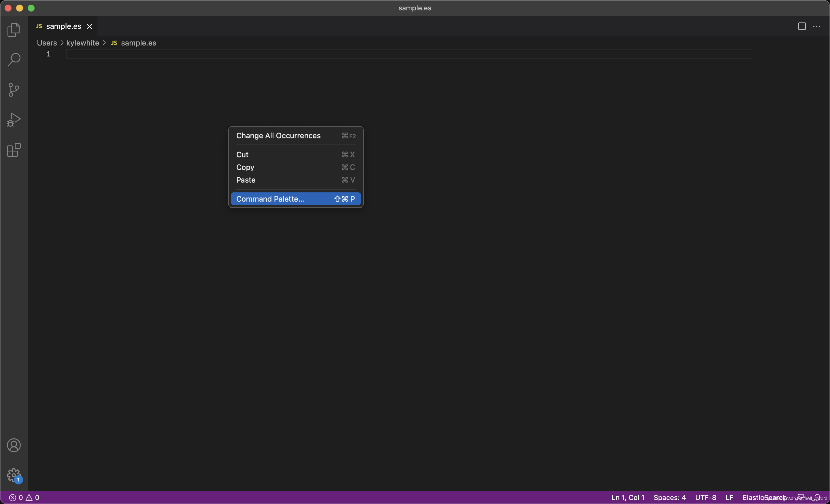Screen dimensions: 830x504
Task: Close the sample.es tab
Action: coord(89,26)
